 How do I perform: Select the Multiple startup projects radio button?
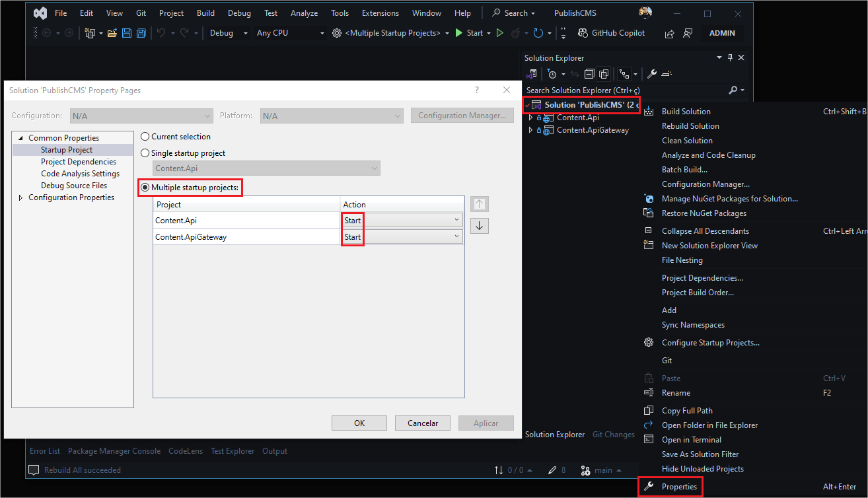(145, 188)
